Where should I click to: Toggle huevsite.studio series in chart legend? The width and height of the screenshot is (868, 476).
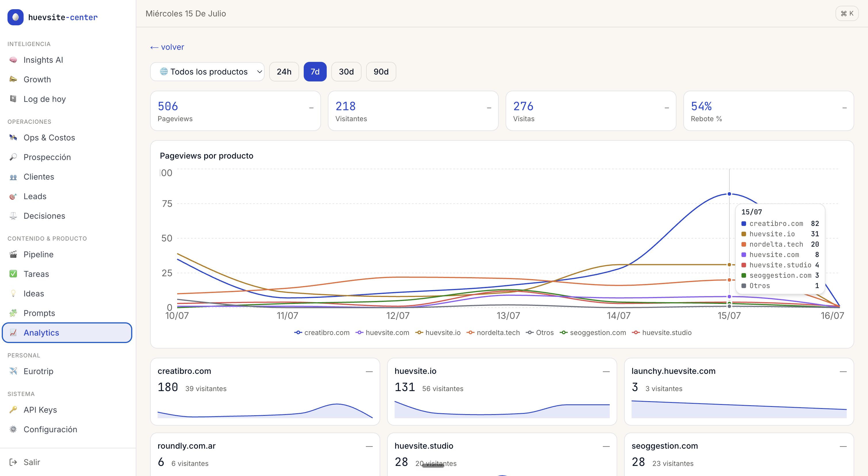tap(662, 332)
